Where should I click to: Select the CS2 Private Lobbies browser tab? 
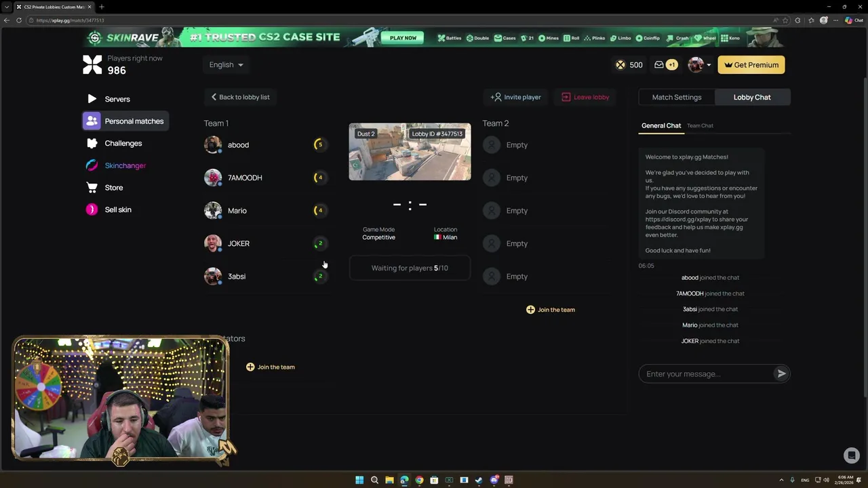tap(54, 7)
